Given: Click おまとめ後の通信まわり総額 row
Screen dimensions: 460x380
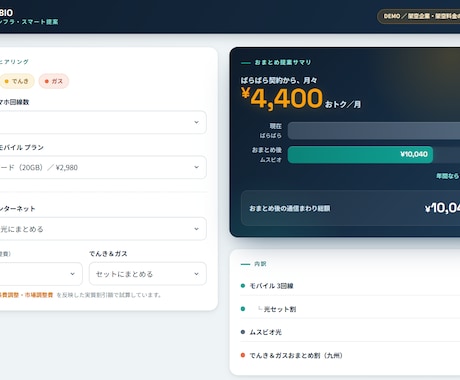Looking at the screenshot, I should 350,208.
